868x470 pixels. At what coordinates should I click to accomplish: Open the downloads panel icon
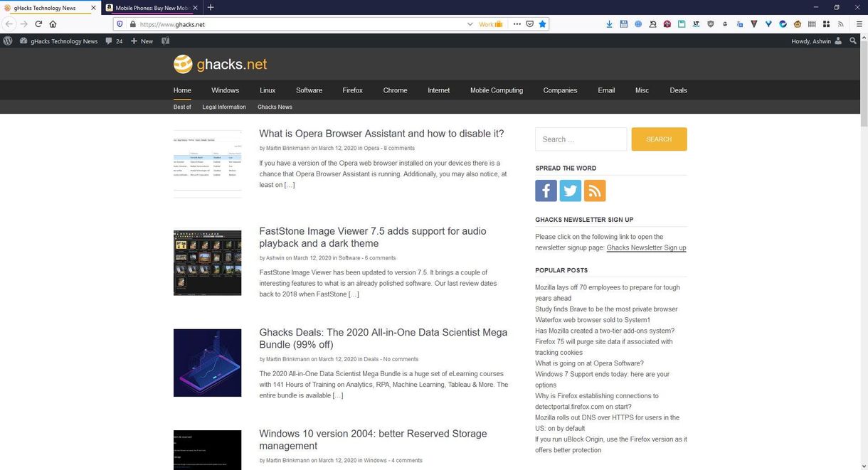[x=609, y=23]
